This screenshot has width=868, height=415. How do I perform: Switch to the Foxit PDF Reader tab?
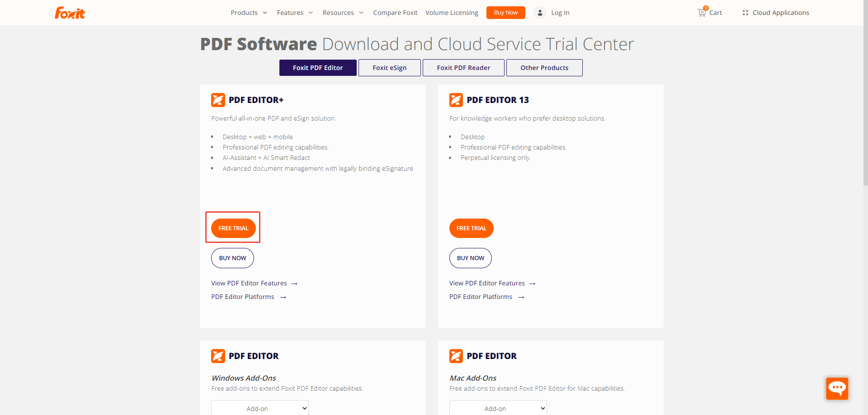(x=463, y=68)
